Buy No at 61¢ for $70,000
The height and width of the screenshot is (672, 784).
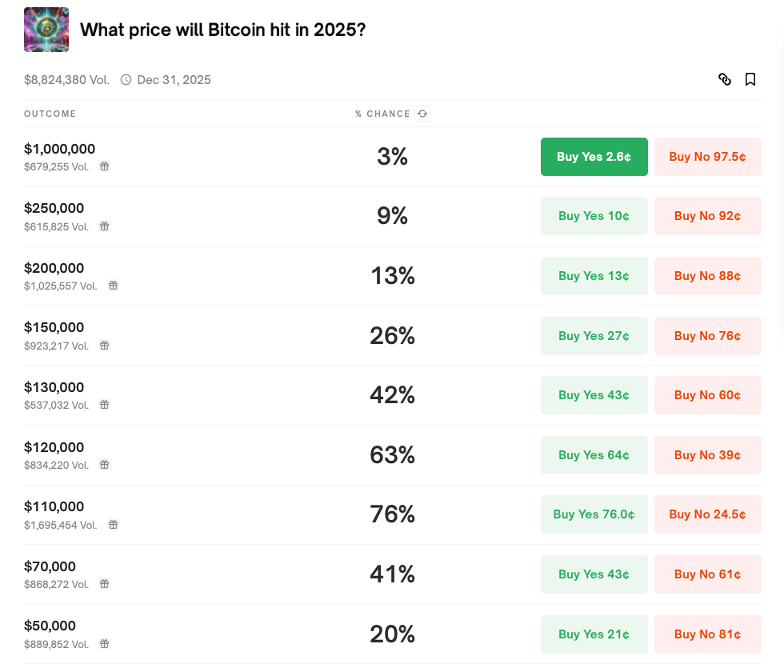coord(707,574)
